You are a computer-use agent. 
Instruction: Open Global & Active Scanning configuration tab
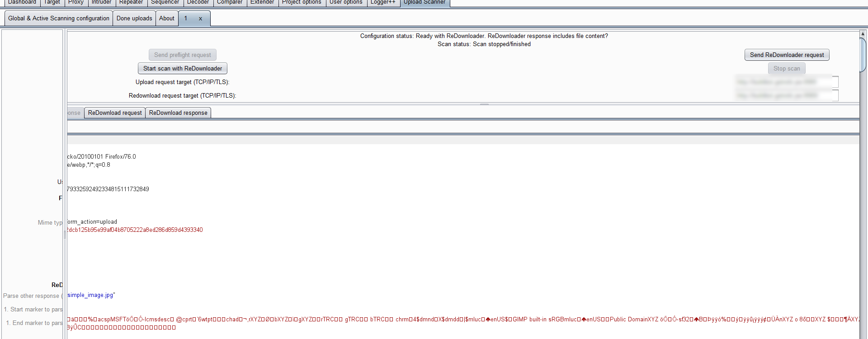point(59,19)
